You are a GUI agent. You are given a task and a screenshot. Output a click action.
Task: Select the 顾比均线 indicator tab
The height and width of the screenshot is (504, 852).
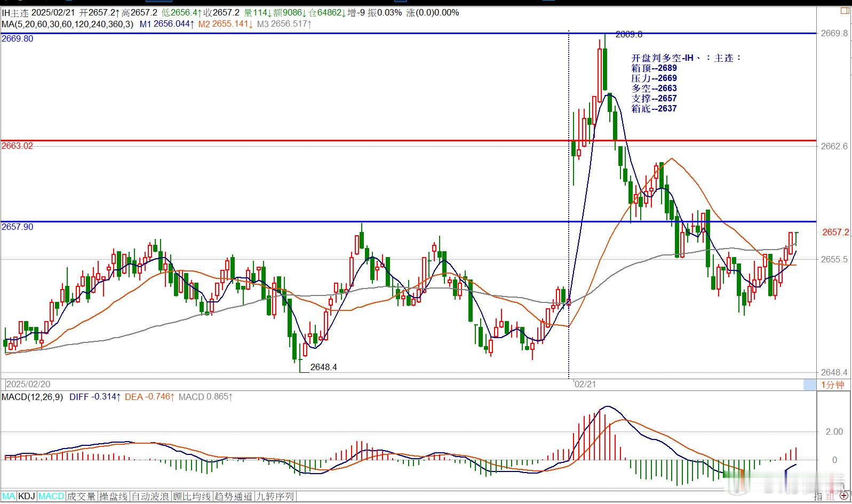click(x=192, y=497)
